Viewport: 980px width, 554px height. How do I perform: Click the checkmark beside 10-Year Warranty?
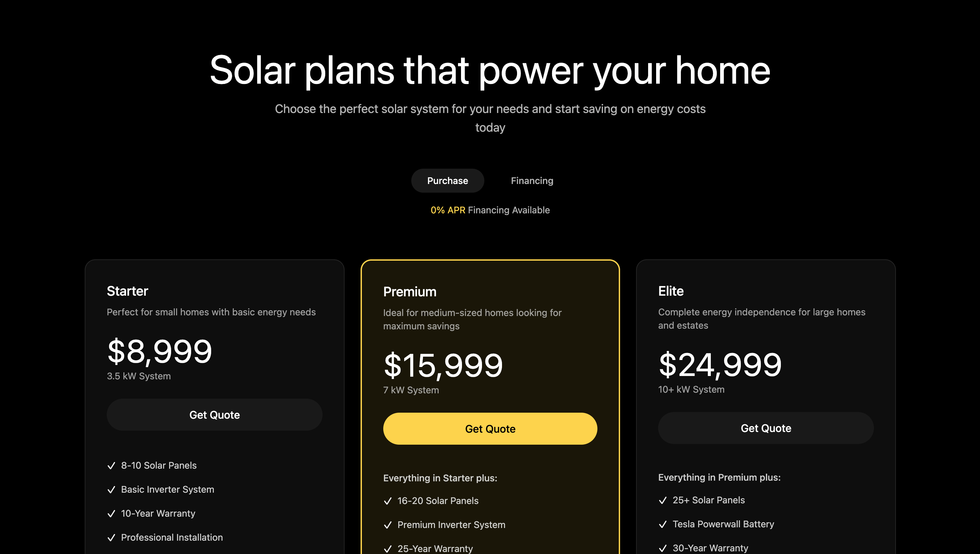click(111, 514)
